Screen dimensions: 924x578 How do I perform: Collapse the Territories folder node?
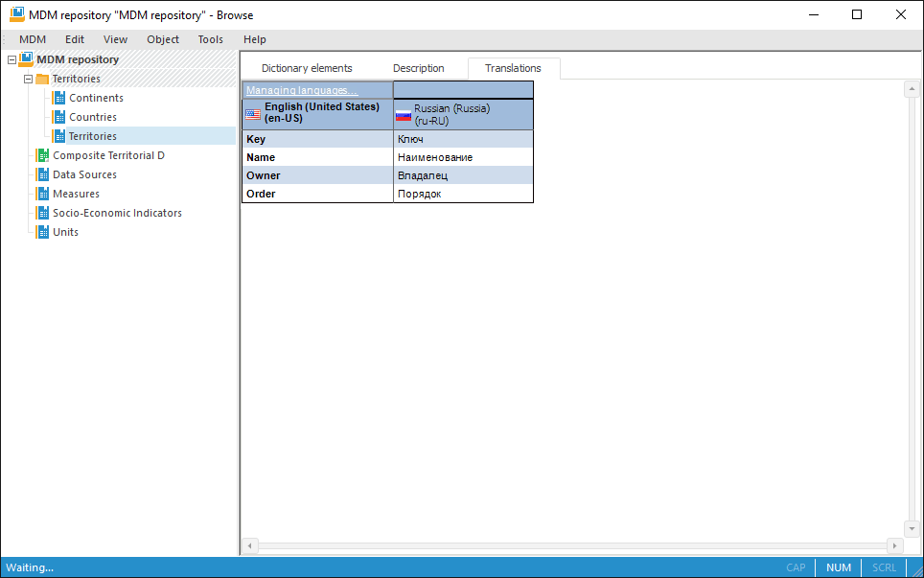click(x=28, y=79)
